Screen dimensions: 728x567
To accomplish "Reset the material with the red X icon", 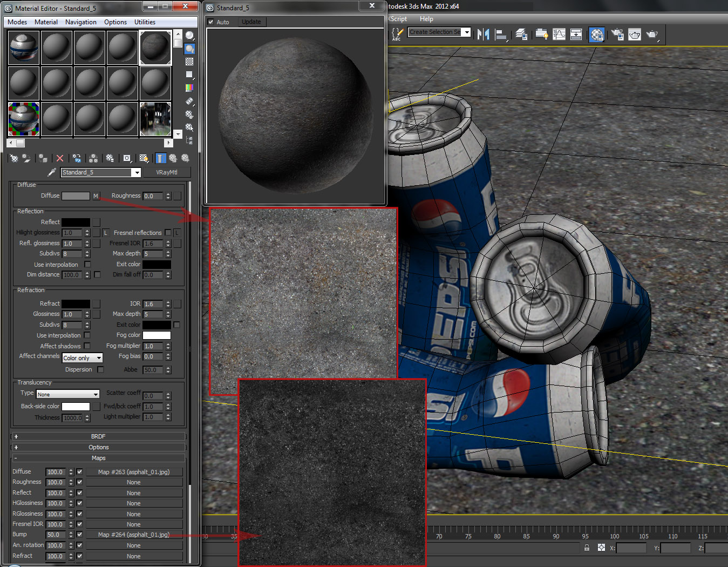I will pyautogui.click(x=60, y=158).
